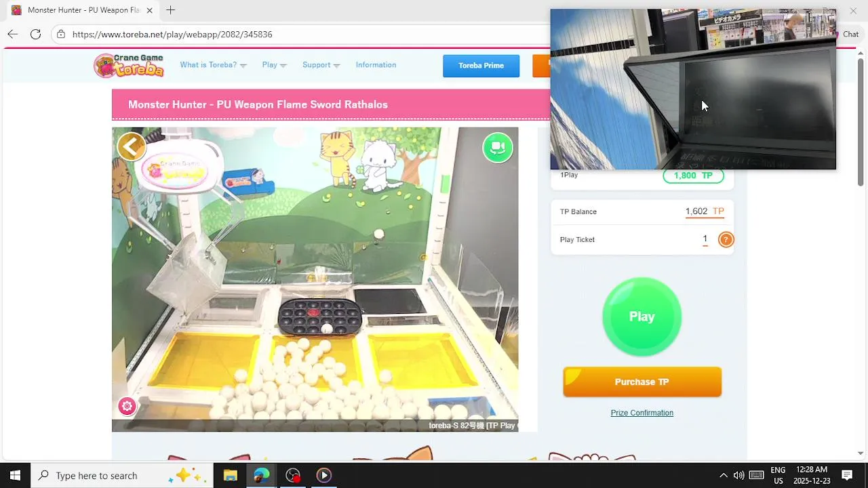Close the Monster Hunter browser tab

pos(149,10)
